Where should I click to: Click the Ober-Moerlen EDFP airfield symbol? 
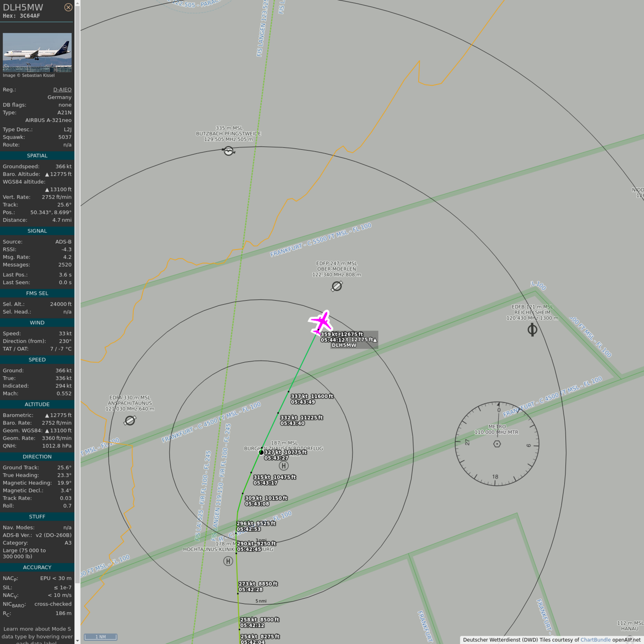coord(337,286)
